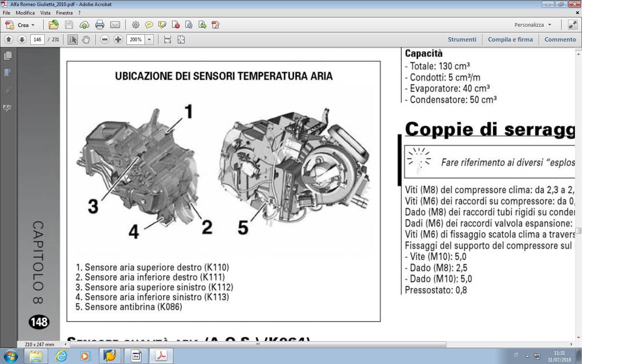Click the edit PDF sign icon
Image resolution: width=644 pixels, height=364 pixels.
pos(216,25)
